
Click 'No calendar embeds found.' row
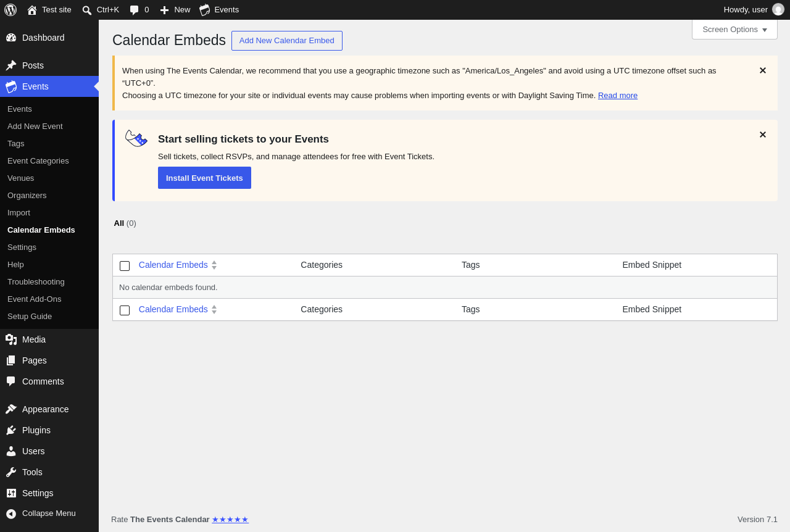click(444, 288)
